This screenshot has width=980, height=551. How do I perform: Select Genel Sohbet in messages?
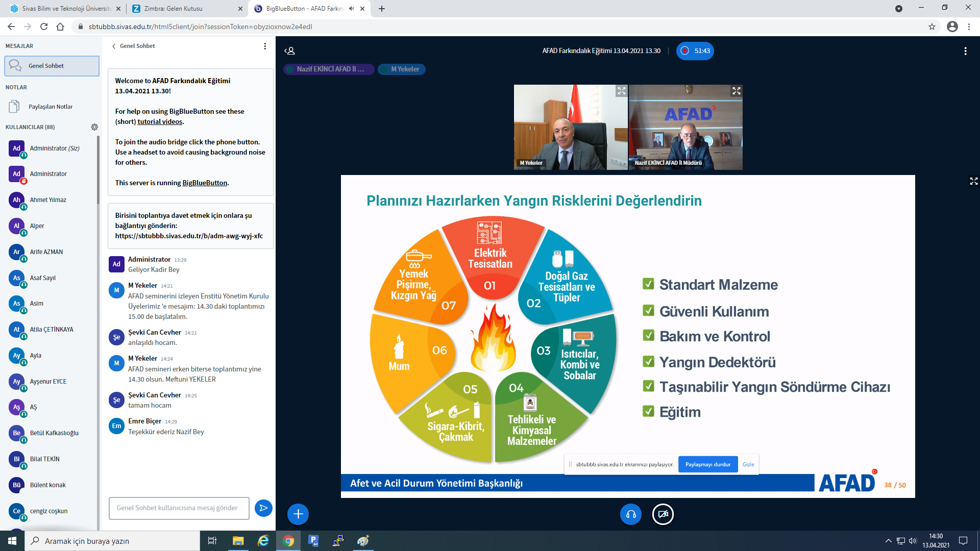click(52, 66)
